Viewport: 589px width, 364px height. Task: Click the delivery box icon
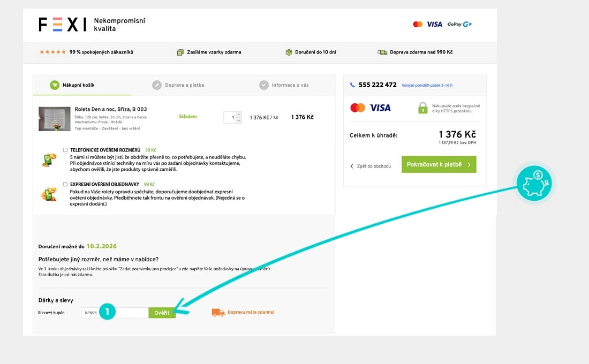coord(289,52)
